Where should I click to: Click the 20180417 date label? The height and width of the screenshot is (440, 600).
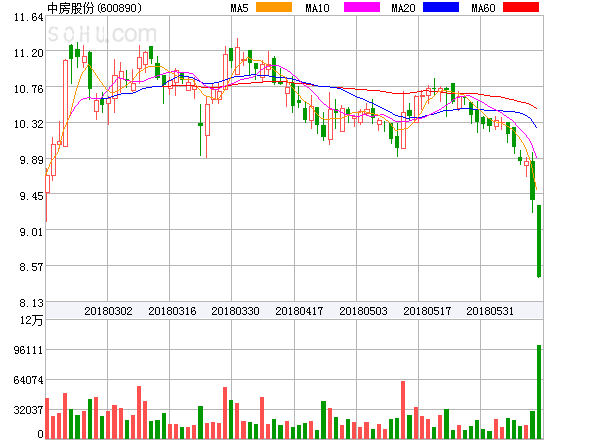click(x=299, y=311)
